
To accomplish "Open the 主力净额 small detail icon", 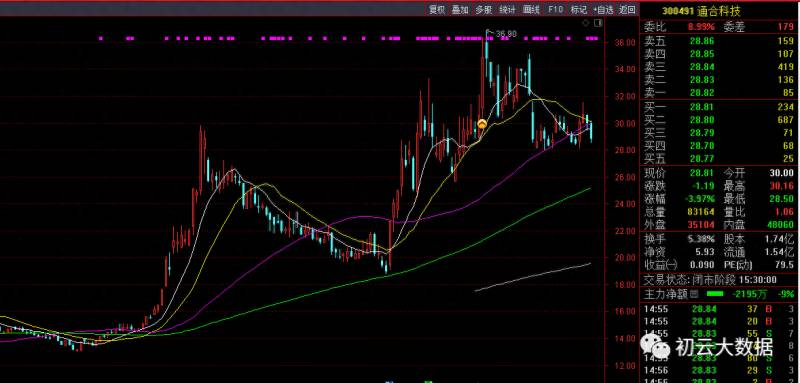I will point(693,294).
